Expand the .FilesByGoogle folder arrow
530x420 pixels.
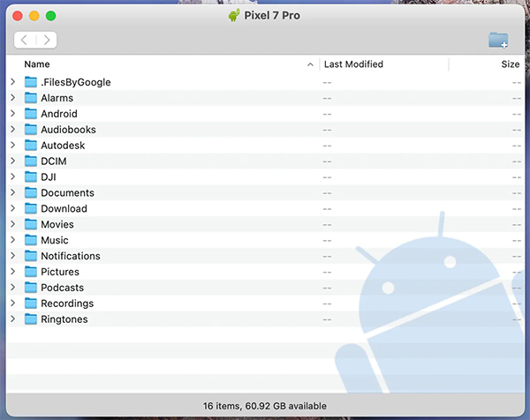pos(12,82)
